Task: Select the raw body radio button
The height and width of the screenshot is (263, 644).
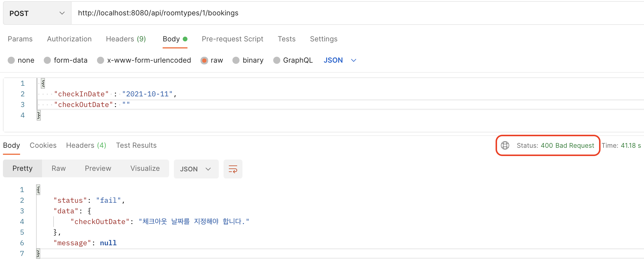Action: click(x=204, y=60)
